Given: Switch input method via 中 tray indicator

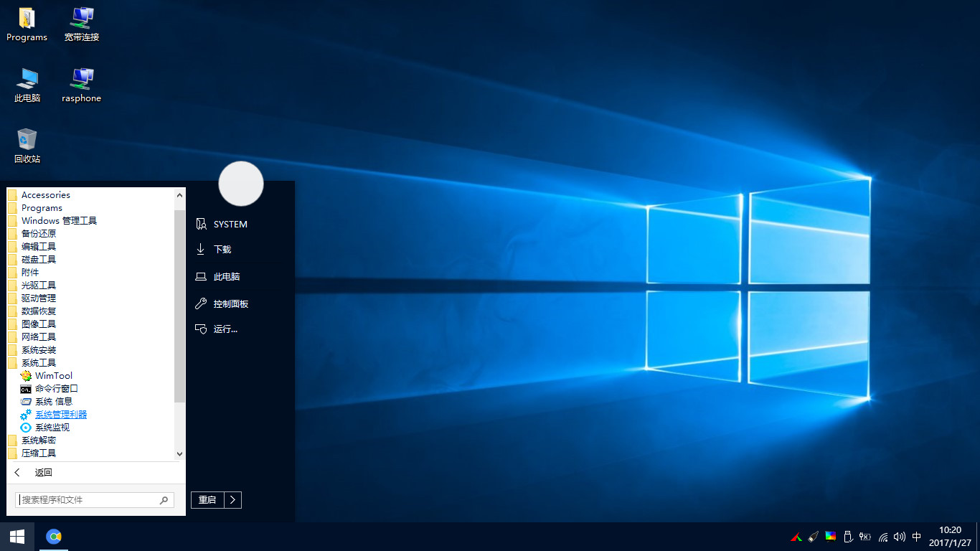Looking at the screenshot, I should point(916,536).
